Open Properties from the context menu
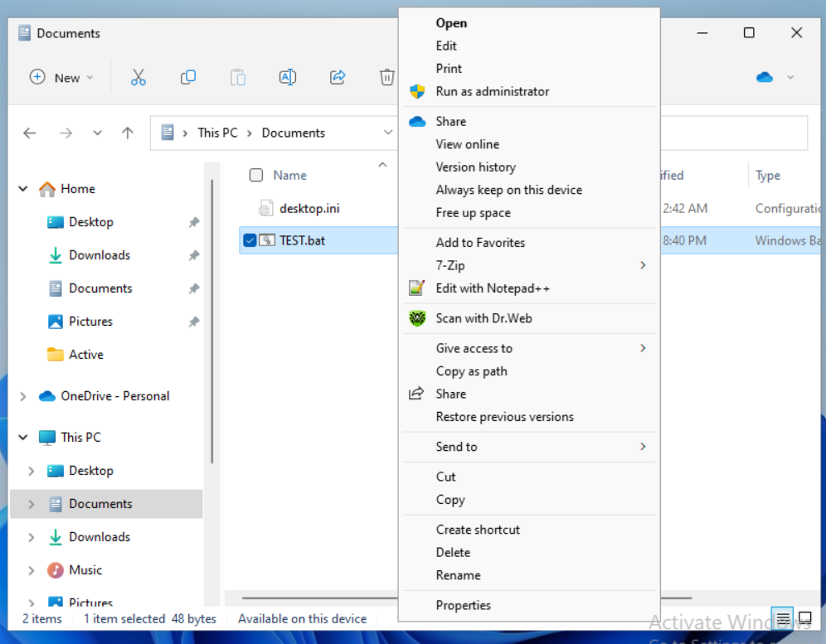Viewport: 826px width, 644px height. pos(464,605)
